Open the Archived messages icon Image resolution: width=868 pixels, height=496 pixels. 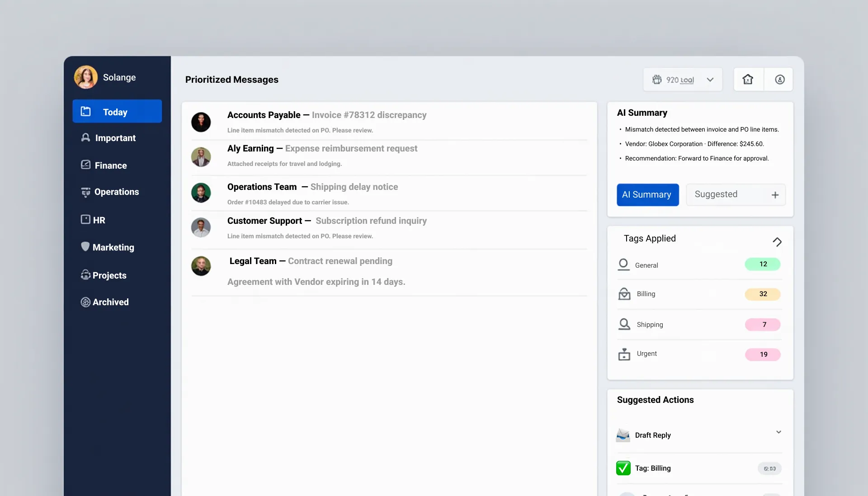pos(85,302)
